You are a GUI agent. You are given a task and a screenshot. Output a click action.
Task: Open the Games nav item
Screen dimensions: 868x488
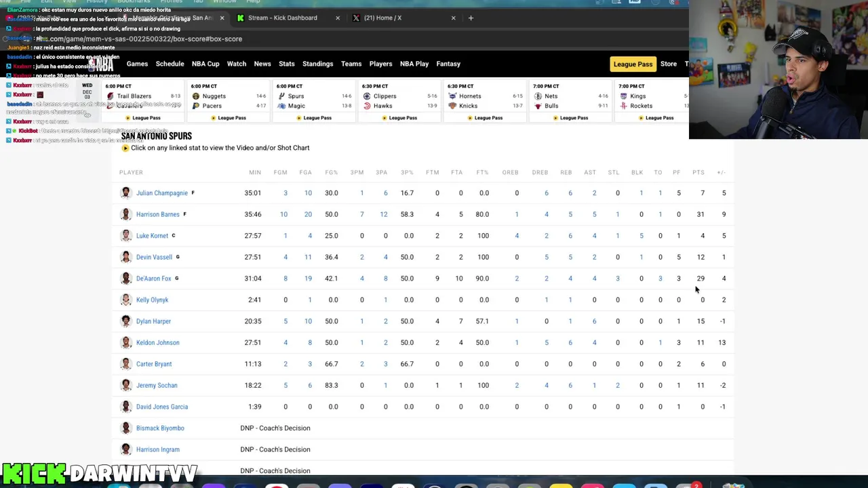137,64
